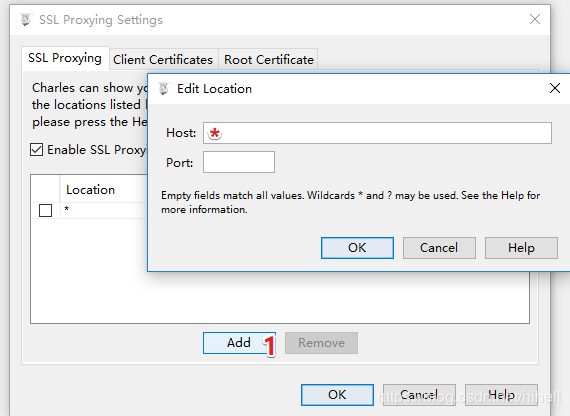This screenshot has height=416, width=570.
Task: Open Help in the Edit Location dialog
Action: pos(521,248)
